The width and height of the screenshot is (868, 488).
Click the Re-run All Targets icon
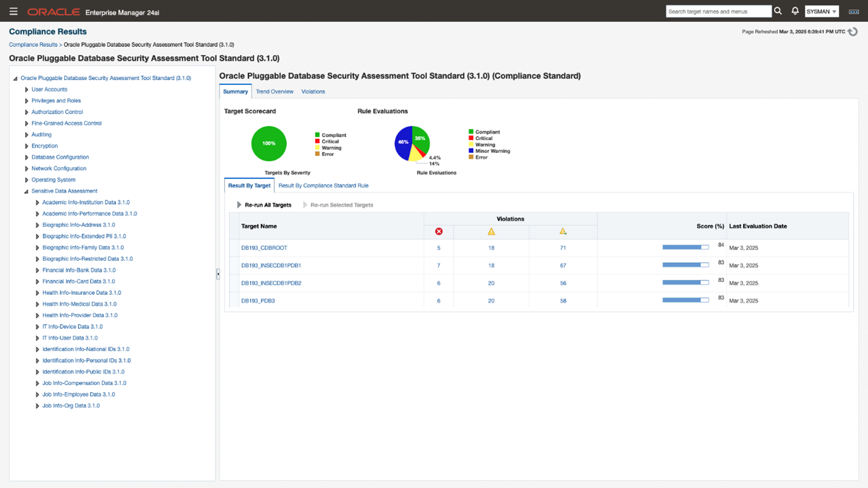pos(239,205)
